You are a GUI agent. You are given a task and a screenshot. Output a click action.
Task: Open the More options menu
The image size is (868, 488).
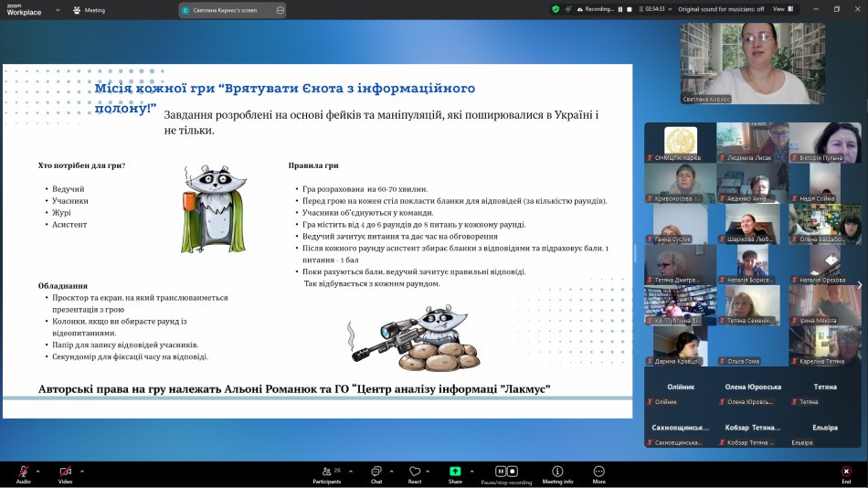(x=598, y=472)
